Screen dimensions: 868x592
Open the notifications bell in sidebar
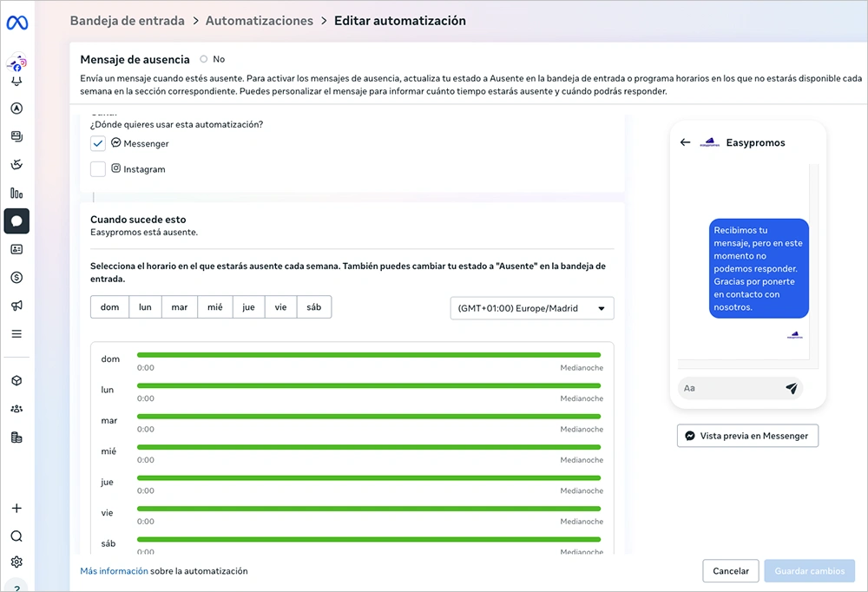tap(16, 82)
